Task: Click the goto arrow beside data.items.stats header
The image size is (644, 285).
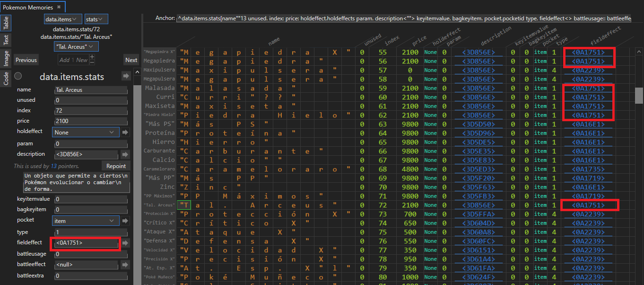Action: point(126,76)
